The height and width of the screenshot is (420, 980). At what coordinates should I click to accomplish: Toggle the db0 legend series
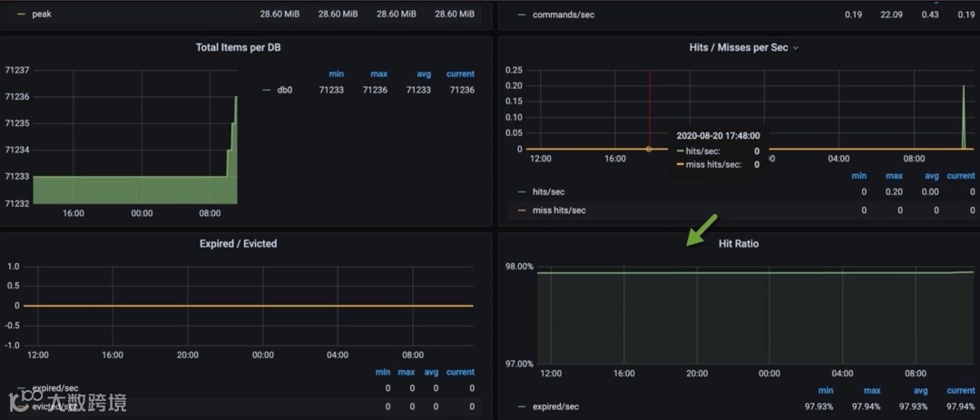pyautogui.click(x=284, y=90)
